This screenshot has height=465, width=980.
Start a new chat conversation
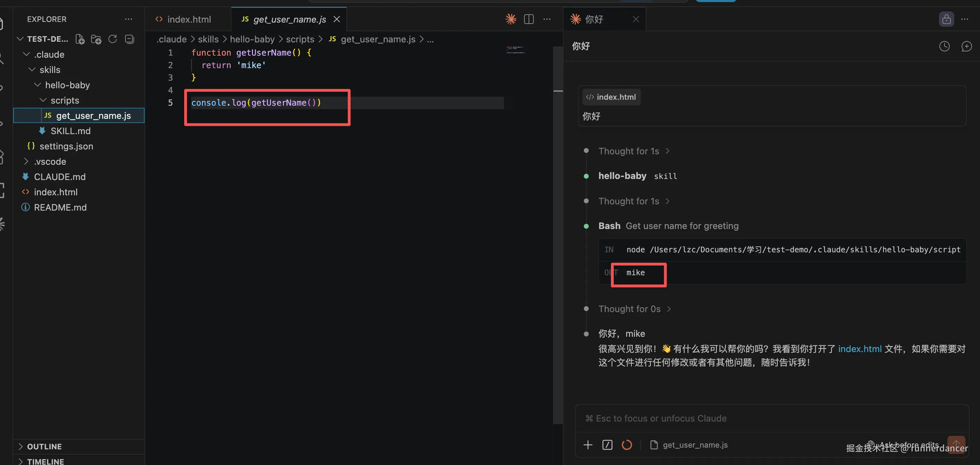point(966,47)
